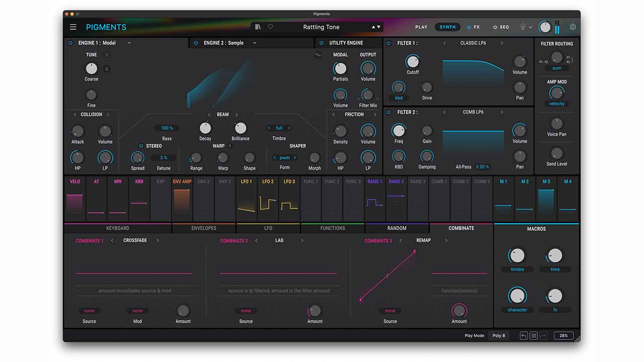
Task: Disable Filter 2 with its power button
Action: click(x=388, y=112)
